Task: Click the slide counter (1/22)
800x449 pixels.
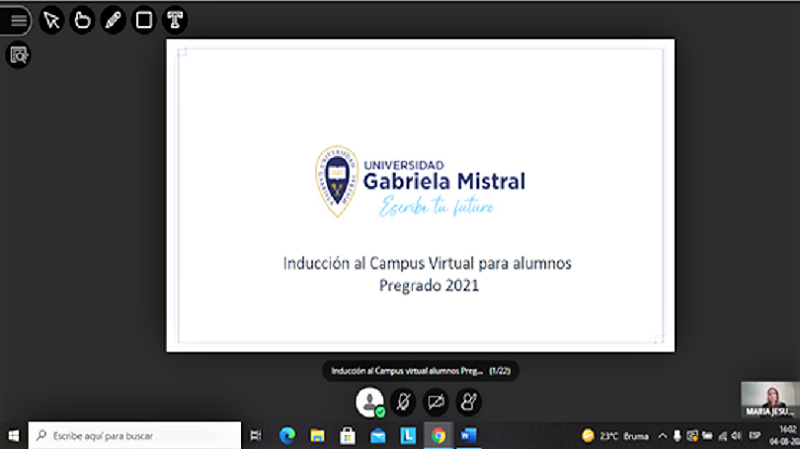Action: (499, 371)
